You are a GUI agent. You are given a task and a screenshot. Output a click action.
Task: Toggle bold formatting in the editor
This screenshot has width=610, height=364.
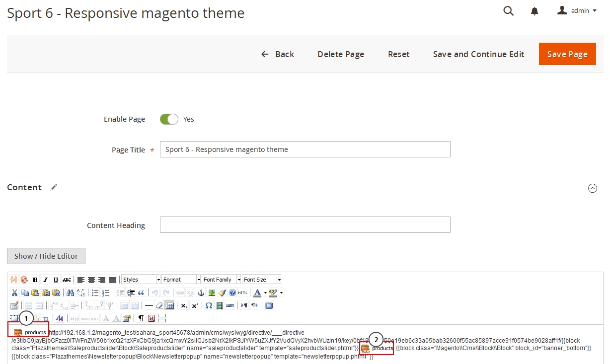35,280
